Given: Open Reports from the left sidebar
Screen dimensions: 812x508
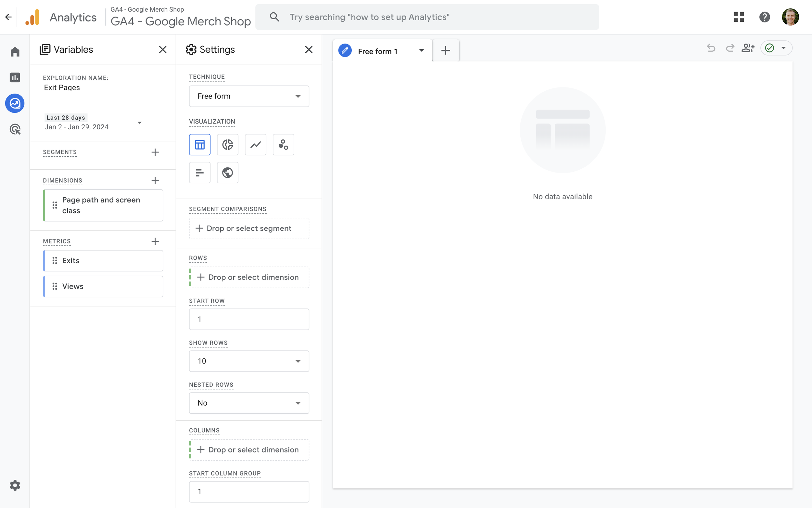Looking at the screenshot, I should click(15, 77).
